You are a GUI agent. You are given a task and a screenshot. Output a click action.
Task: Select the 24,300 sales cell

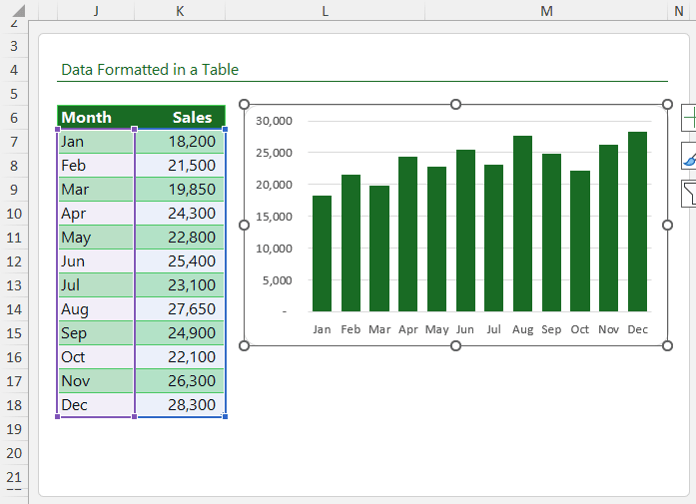point(180,214)
